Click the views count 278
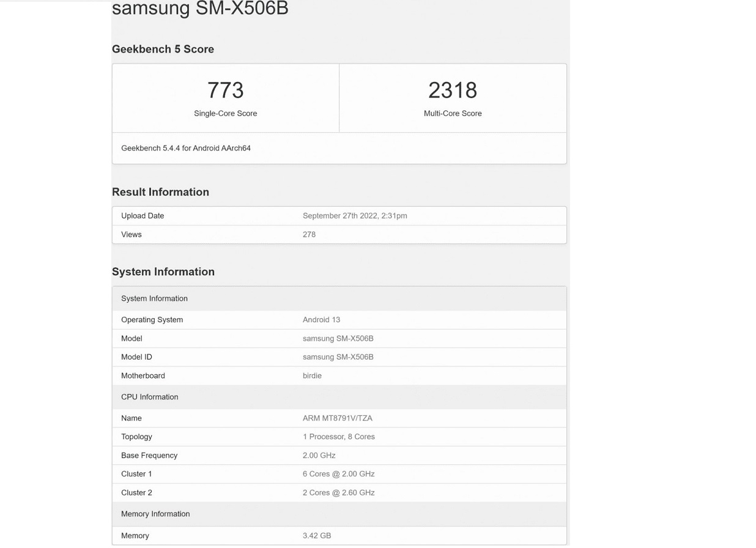 tap(309, 234)
